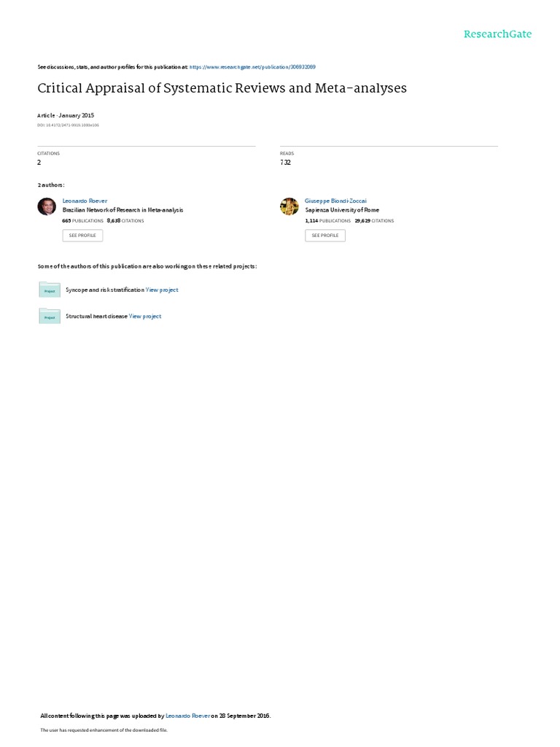Click the citations count number 2
This screenshot has height=747, width=560.
click(39, 163)
